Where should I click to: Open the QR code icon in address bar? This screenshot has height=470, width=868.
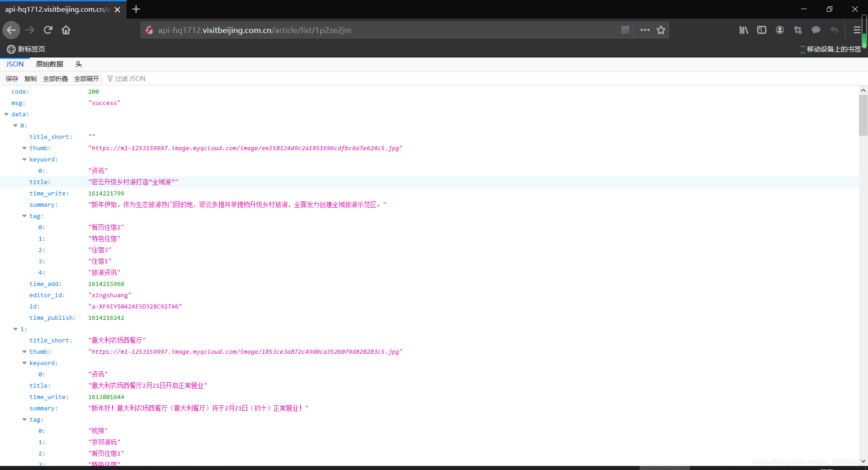click(x=625, y=30)
